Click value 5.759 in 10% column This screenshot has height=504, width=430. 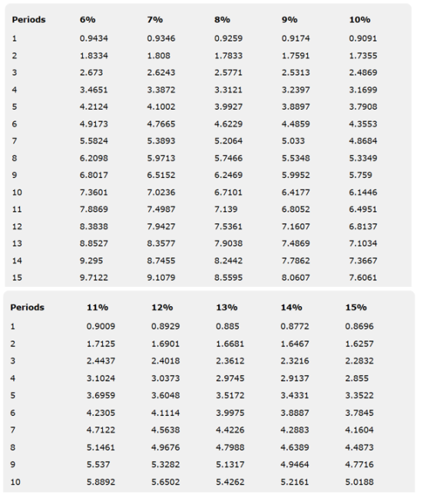click(x=361, y=175)
